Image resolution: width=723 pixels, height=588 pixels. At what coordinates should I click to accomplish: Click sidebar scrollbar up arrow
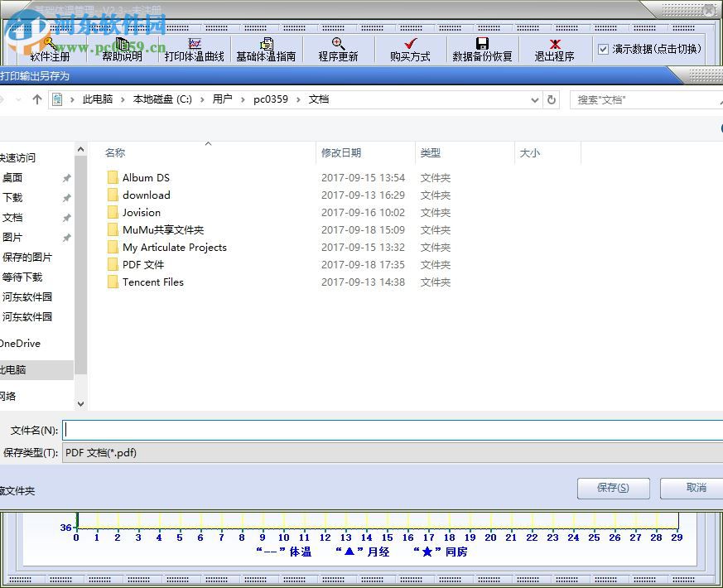pos(80,149)
